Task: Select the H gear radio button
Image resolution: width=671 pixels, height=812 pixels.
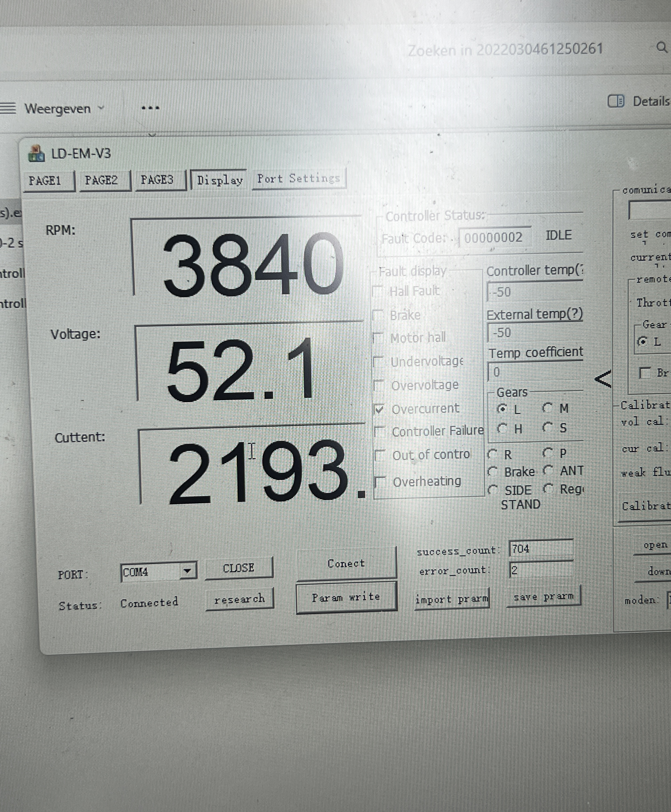Action: coord(502,428)
